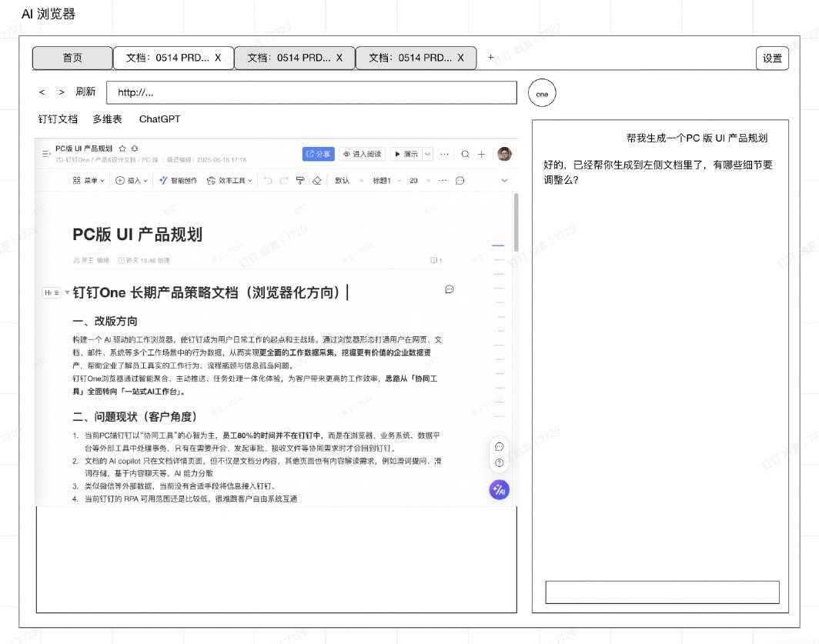Click the undo arrow icon
819x644 pixels.
[x=268, y=181]
